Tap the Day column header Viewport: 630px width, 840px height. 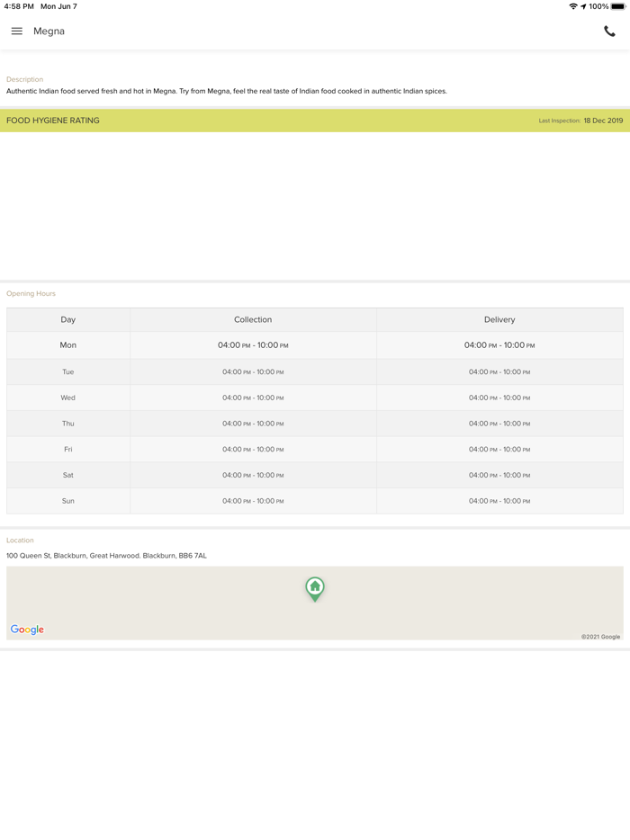pyautogui.click(x=68, y=319)
